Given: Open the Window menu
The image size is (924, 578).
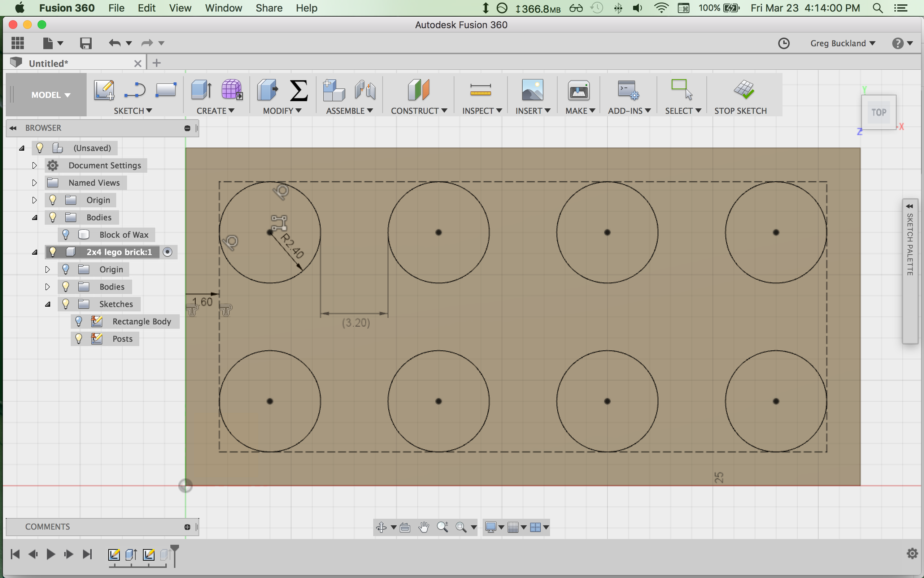Looking at the screenshot, I should 223,8.
